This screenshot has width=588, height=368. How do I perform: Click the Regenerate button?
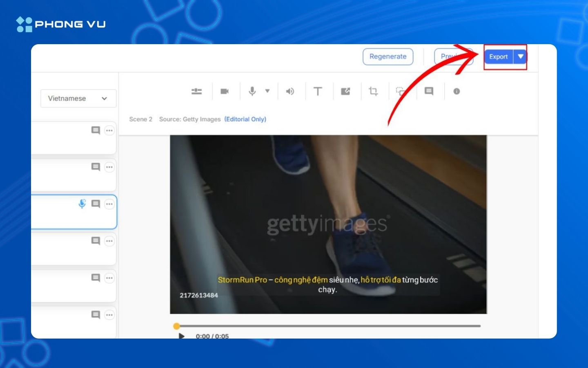pos(388,56)
